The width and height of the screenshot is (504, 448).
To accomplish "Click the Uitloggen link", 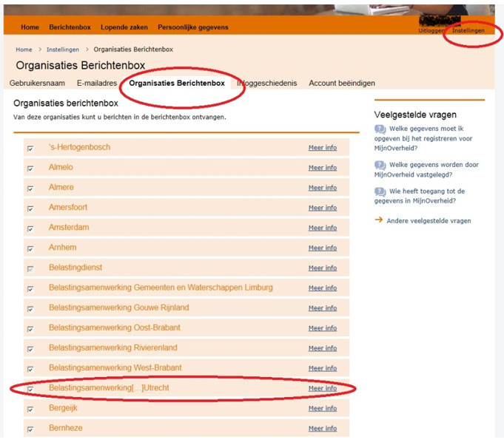I will (431, 31).
